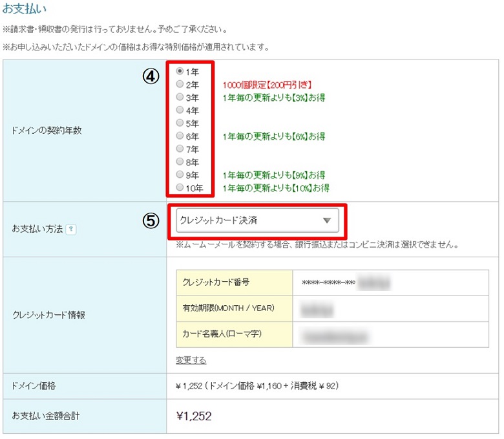The image size is (504, 439).
Task: Click the blurred カード名義人 name value
Action: coord(335,335)
